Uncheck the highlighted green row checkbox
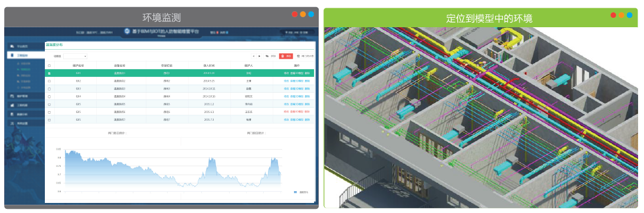 (49, 73)
